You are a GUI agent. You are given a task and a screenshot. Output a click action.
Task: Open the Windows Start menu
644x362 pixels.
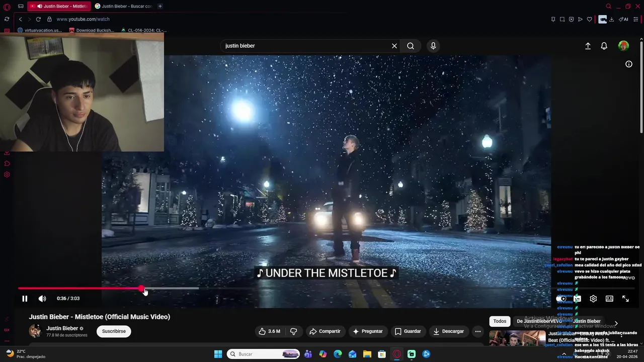218,354
